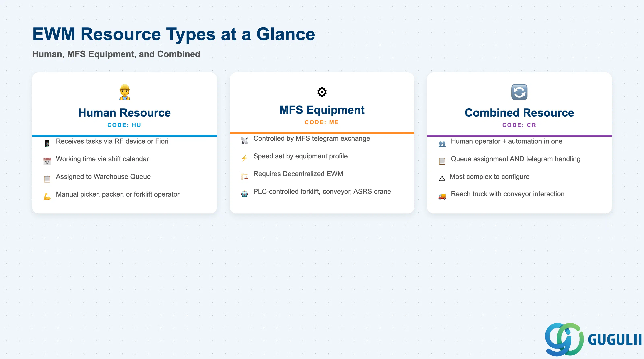Image resolution: width=644 pixels, height=359 pixels.
Task: Click text Controlled by MFS telegram exchange
Action: 312,138
